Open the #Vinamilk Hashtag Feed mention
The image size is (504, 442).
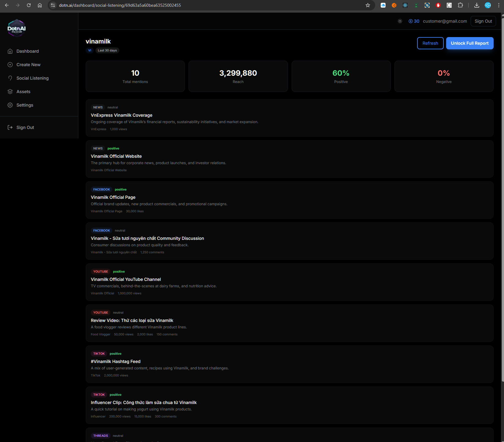[289, 364]
